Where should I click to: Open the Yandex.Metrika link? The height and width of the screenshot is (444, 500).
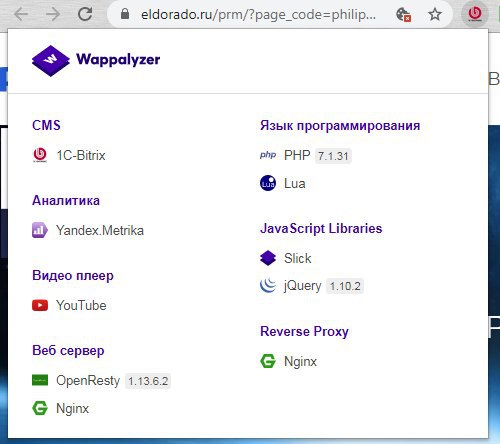100,230
